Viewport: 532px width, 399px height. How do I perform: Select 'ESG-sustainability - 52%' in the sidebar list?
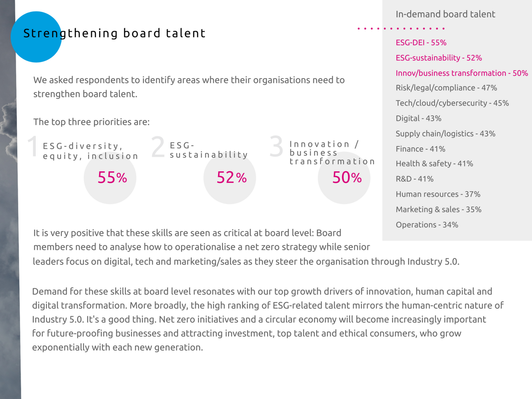438,58
